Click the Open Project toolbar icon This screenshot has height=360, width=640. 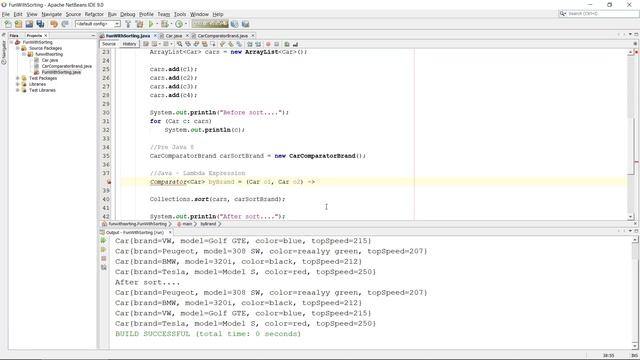(x=29, y=24)
